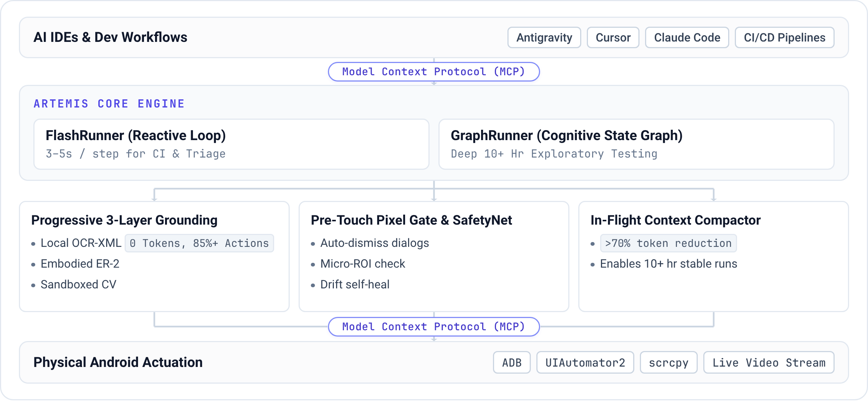This screenshot has width=868, height=407.
Task: Select the Cursor chip
Action: coord(613,37)
